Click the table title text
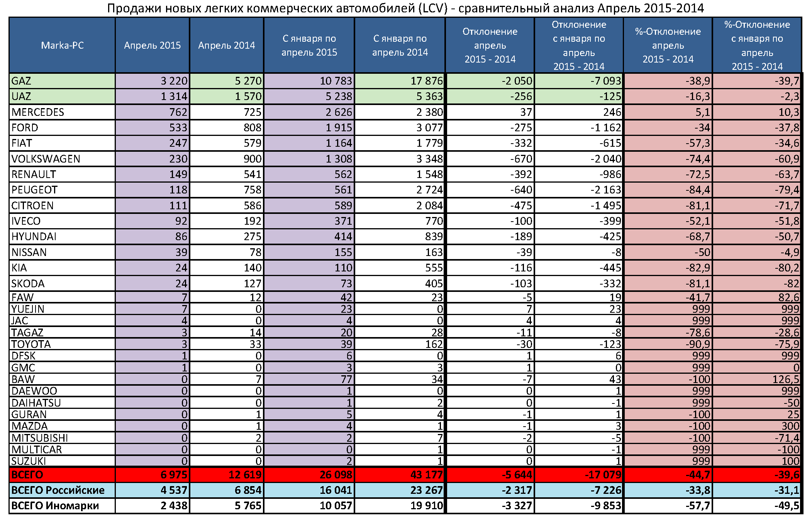The width and height of the screenshot is (812, 522). (x=405, y=8)
